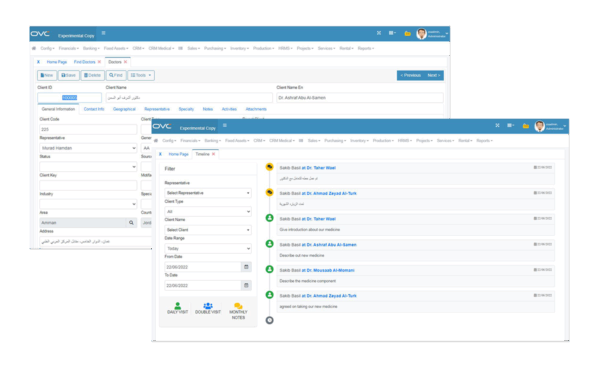Click the green visit marker for Dr. Ashraf Abu Al-Samen entry
This screenshot has width=600, height=367.
269,244
